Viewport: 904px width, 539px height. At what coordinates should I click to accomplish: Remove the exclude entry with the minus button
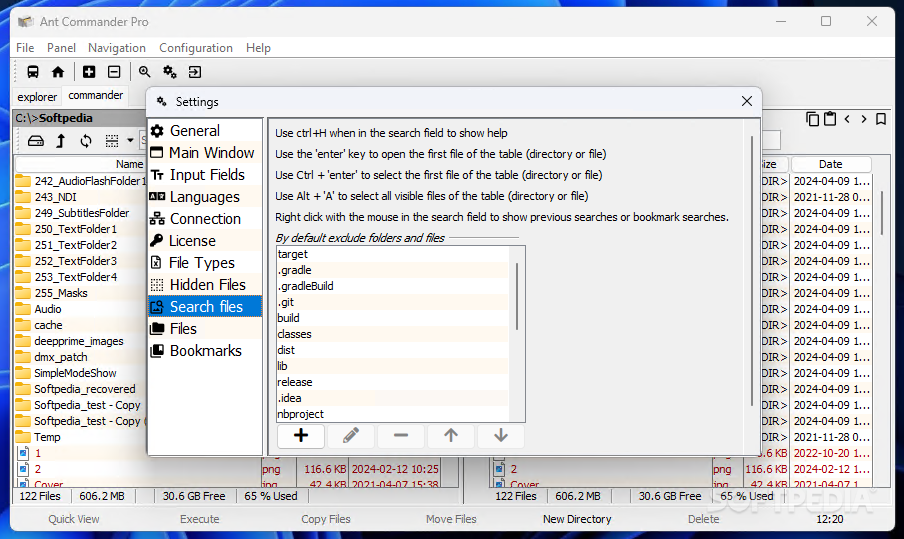point(401,436)
